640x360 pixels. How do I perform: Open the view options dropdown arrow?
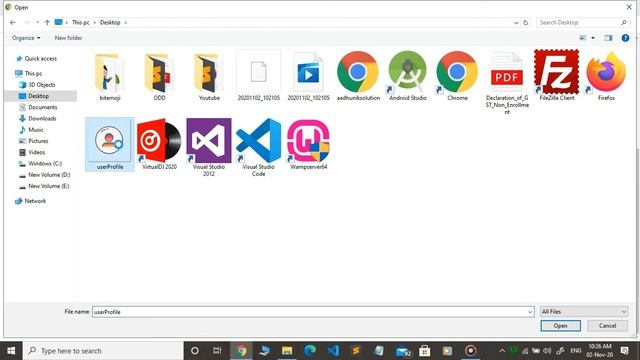593,38
